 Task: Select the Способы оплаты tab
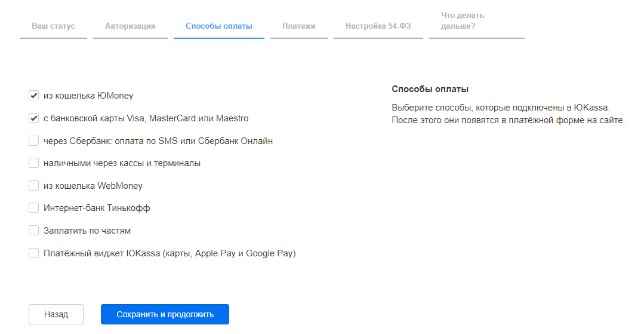(219, 26)
